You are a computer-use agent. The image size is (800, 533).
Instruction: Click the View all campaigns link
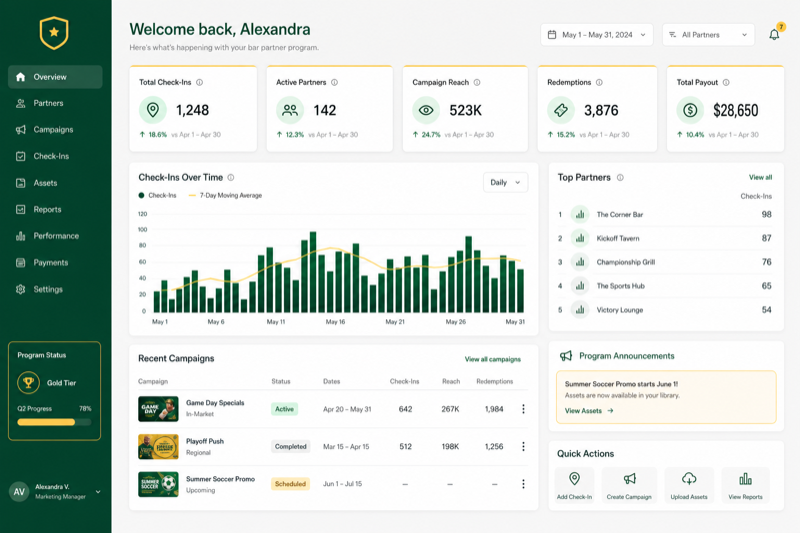492,359
